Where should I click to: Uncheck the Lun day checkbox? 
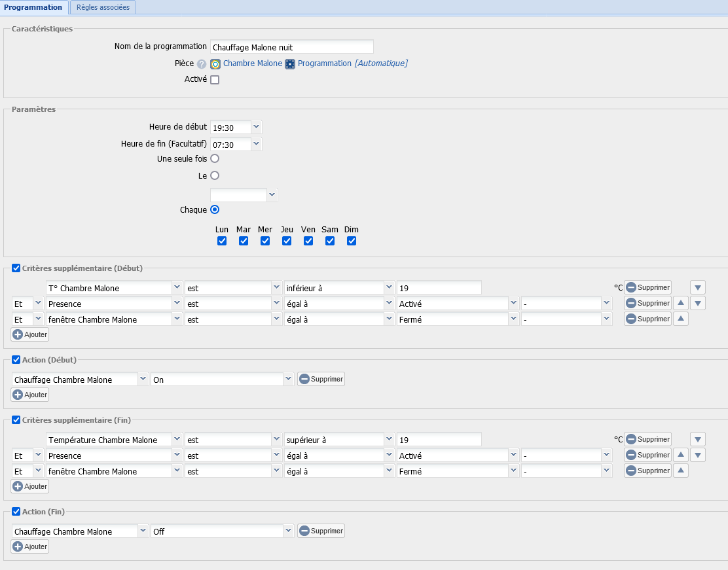click(222, 241)
